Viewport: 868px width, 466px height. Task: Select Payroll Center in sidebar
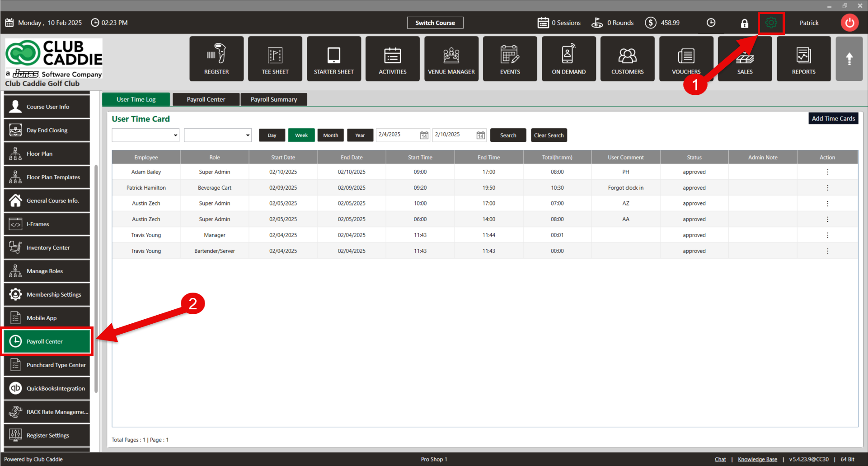pos(47,341)
